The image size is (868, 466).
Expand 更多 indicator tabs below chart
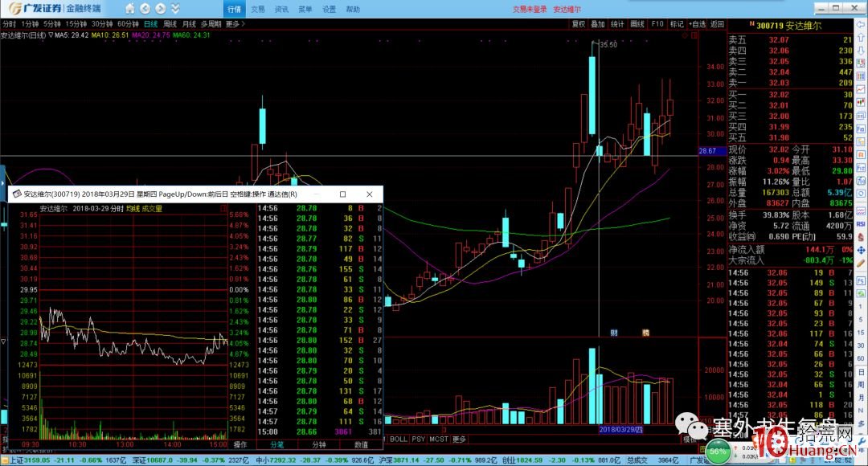(459, 439)
